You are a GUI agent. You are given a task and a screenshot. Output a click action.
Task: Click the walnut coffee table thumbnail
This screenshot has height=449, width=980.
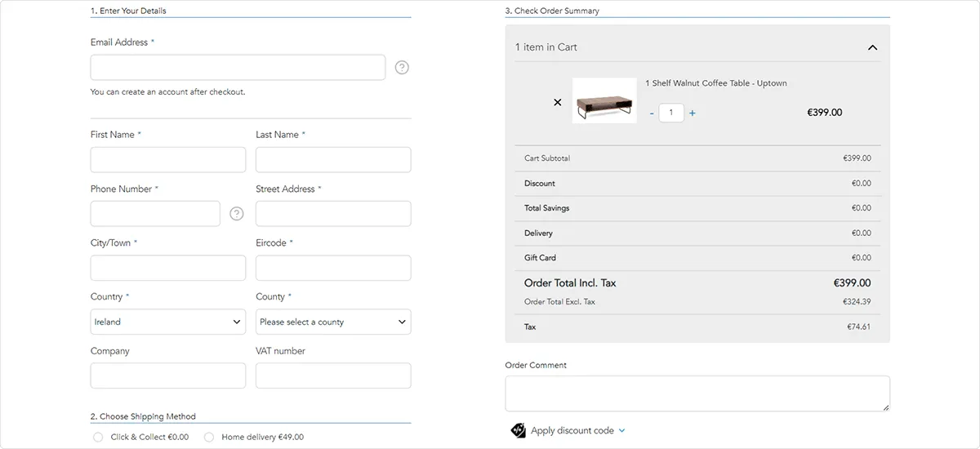tap(604, 101)
